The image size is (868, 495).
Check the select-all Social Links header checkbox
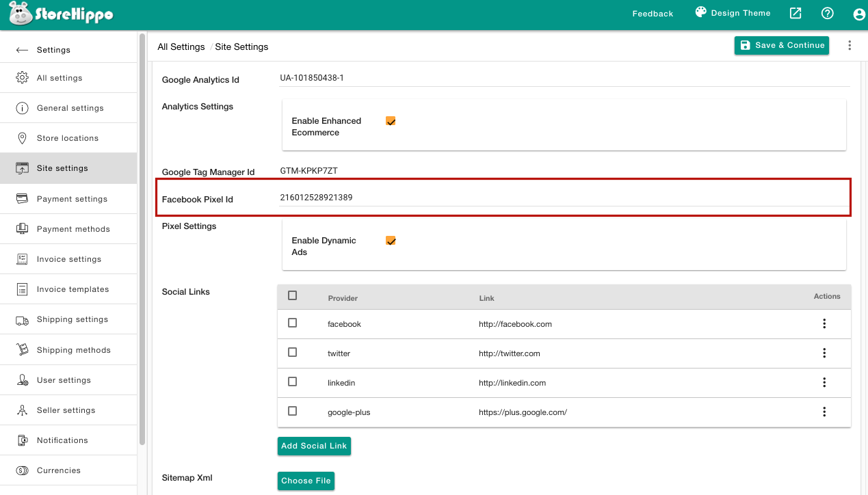pos(293,295)
